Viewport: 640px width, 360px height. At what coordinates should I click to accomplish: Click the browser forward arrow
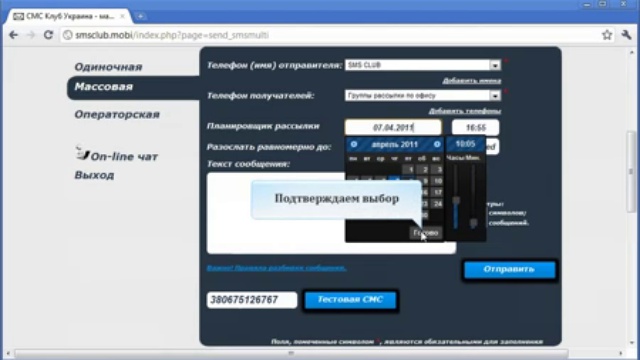tap(31, 35)
